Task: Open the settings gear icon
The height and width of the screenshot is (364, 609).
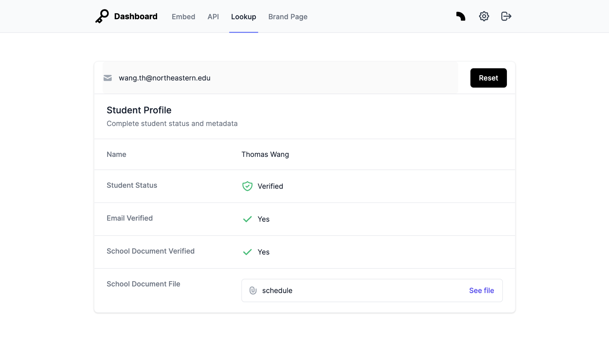Action: (484, 17)
